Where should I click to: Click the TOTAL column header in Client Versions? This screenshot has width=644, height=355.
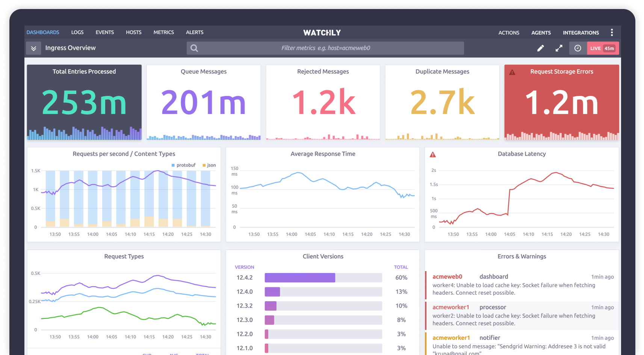click(x=401, y=267)
